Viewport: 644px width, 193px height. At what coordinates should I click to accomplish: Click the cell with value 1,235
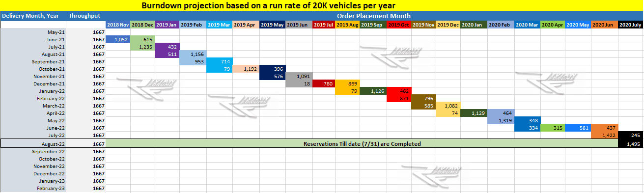point(142,47)
